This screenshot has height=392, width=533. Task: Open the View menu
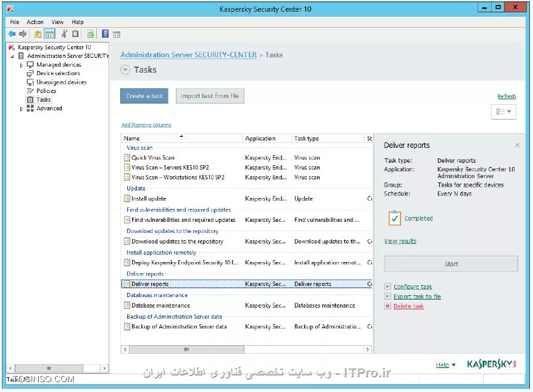pyautogui.click(x=57, y=22)
